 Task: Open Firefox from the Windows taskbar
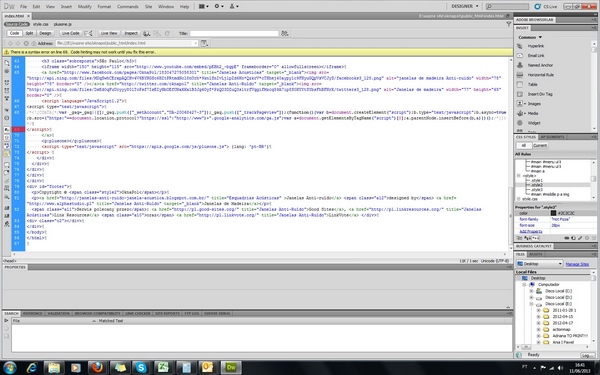[97, 368]
